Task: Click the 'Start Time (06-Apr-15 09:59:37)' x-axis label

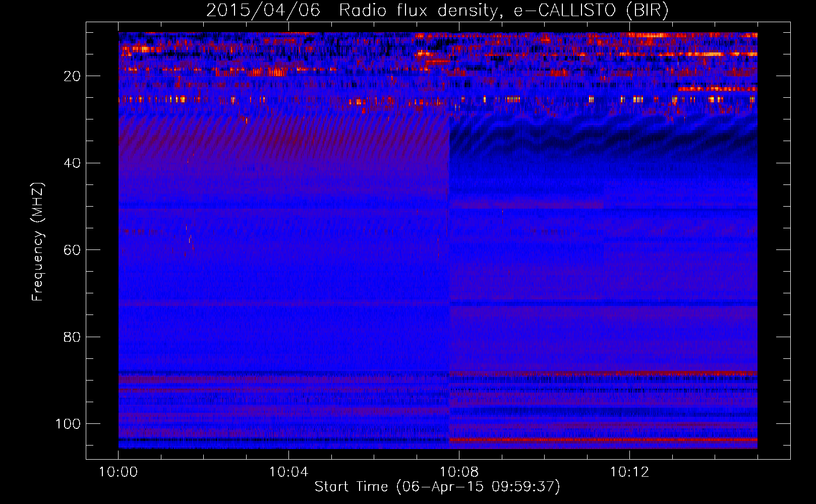Action: click(x=437, y=487)
